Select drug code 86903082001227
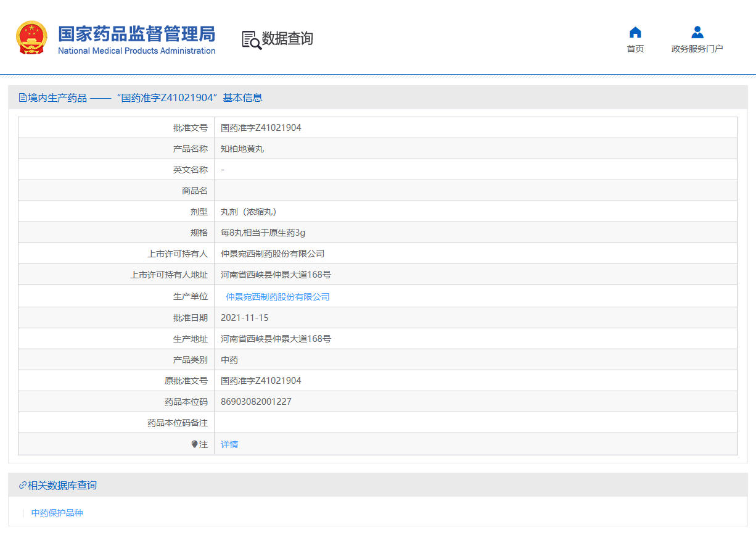The width and height of the screenshot is (756, 535). tap(256, 402)
